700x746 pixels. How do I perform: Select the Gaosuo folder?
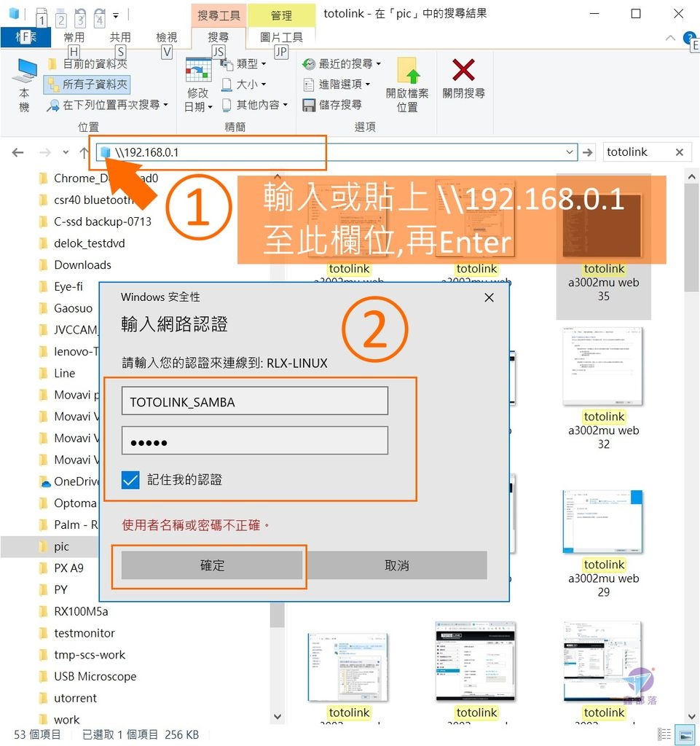(66, 308)
